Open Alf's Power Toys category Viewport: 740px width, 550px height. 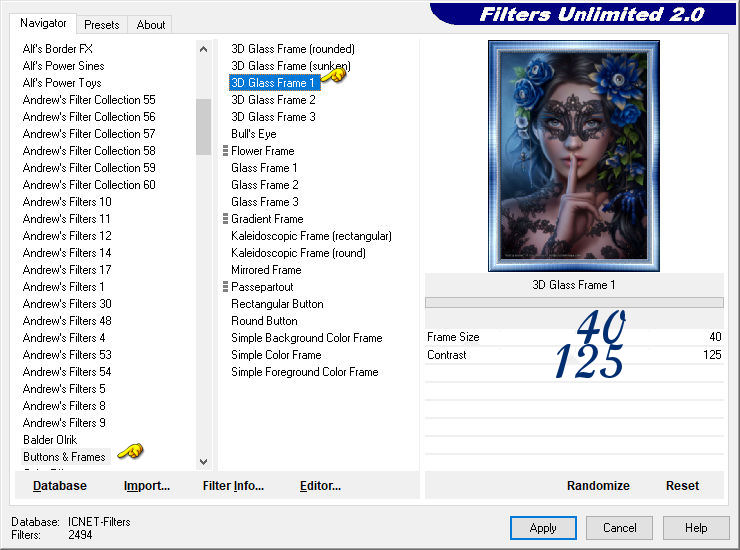62,83
